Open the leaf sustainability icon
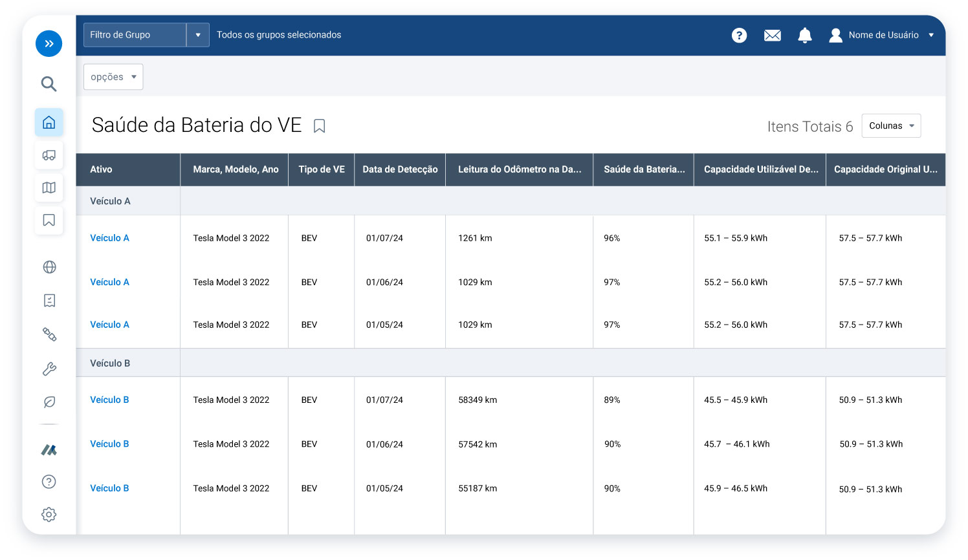968x560 pixels. 49,402
